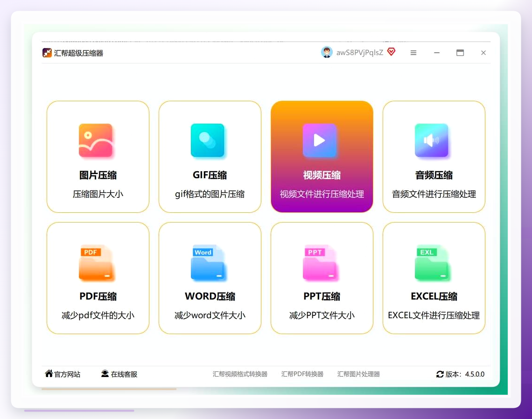This screenshot has height=419, width=532.
Task: Click description 压缩图片大小
Action: (98, 194)
